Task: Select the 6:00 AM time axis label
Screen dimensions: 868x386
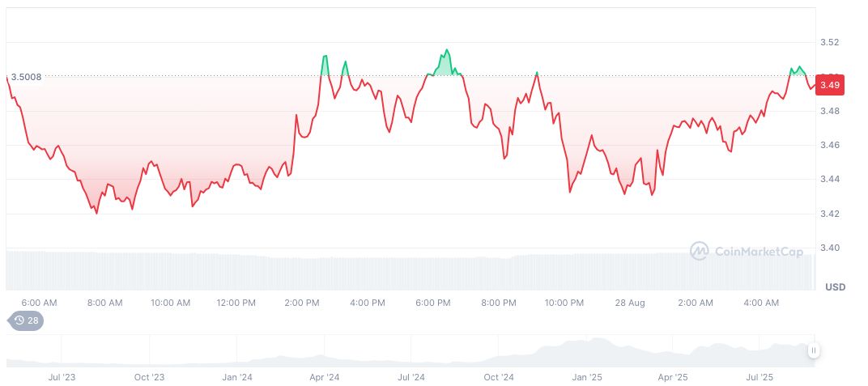Action: tap(39, 303)
